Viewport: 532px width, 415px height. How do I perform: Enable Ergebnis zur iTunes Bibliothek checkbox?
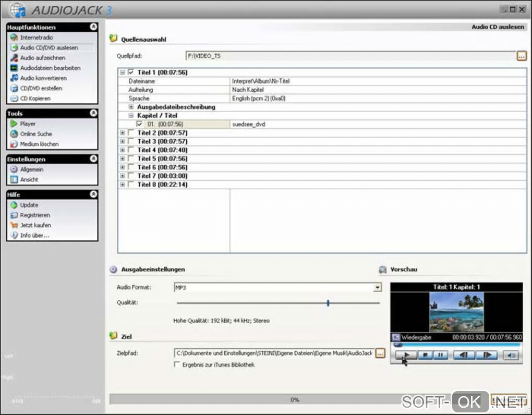tap(177, 364)
